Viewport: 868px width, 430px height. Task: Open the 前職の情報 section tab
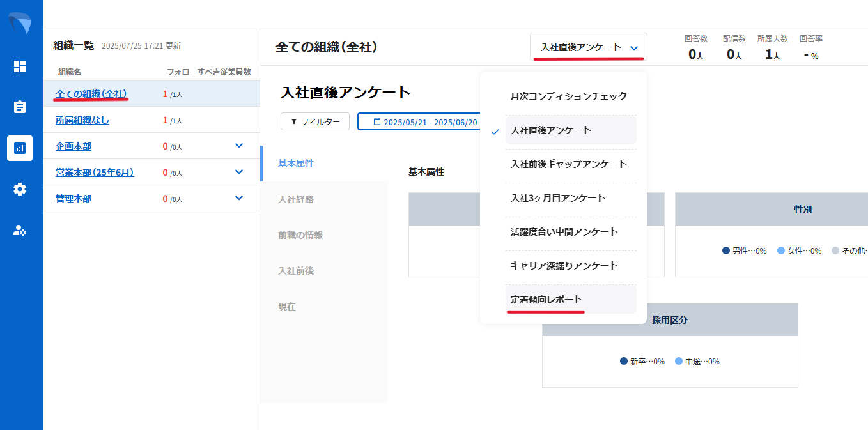[x=299, y=234]
